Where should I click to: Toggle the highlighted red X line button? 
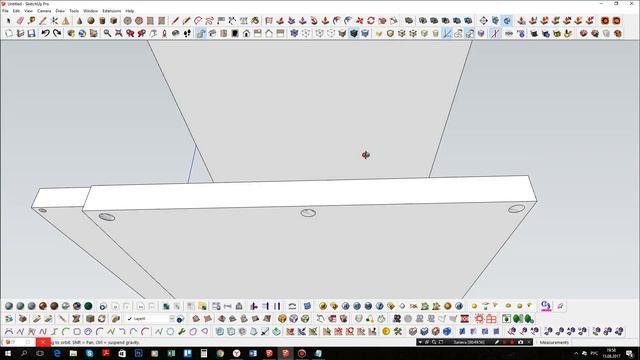click(495, 33)
